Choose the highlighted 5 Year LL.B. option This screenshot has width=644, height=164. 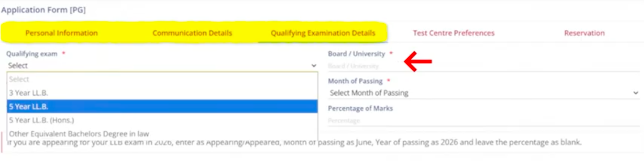pyautogui.click(x=162, y=106)
